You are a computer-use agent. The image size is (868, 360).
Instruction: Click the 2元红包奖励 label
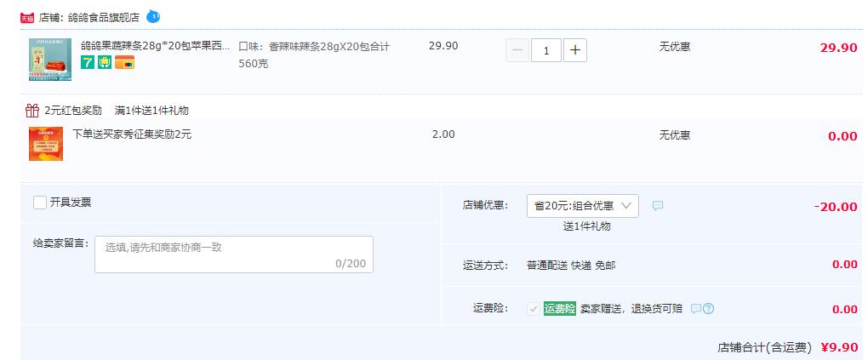73,111
